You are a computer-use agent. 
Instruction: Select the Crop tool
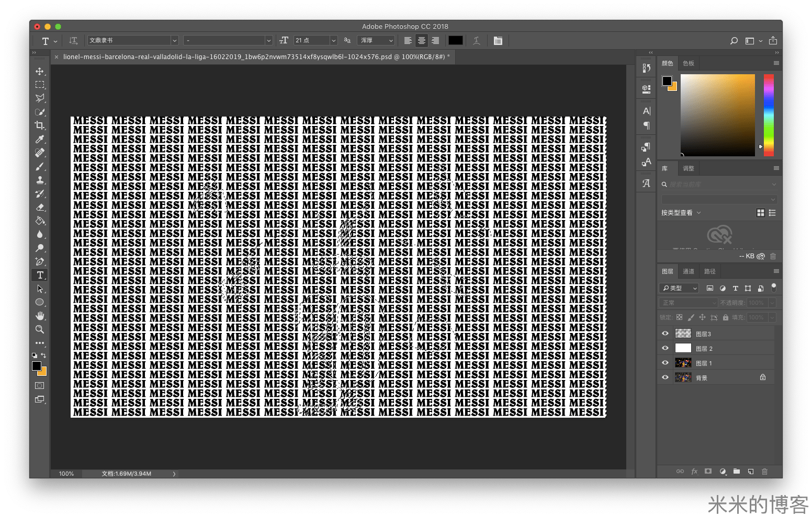40,125
